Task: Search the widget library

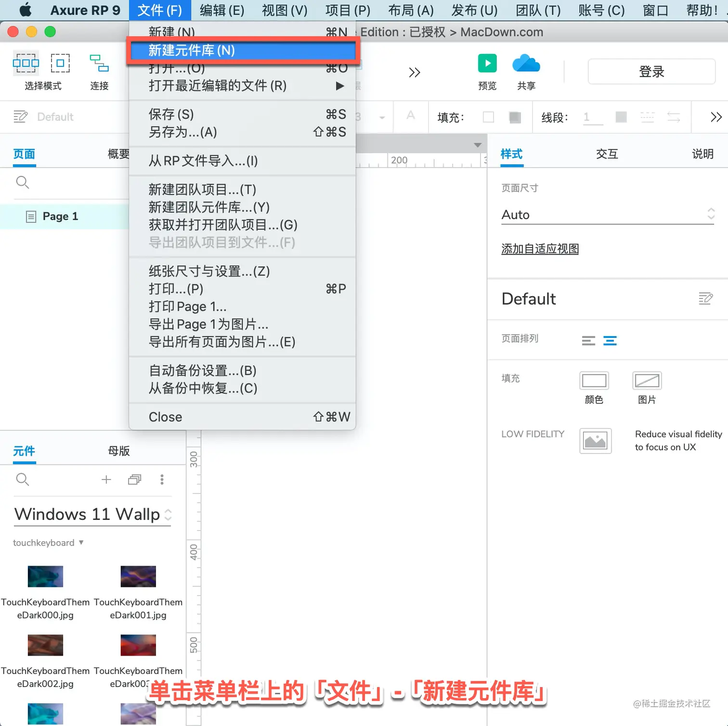Action: coord(23,480)
